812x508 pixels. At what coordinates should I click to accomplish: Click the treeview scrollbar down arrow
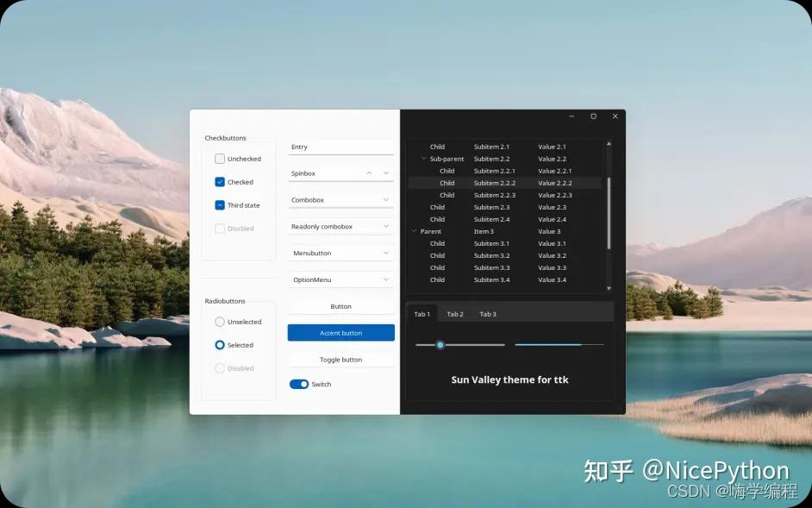pyautogui.click(x=609, y=287)
